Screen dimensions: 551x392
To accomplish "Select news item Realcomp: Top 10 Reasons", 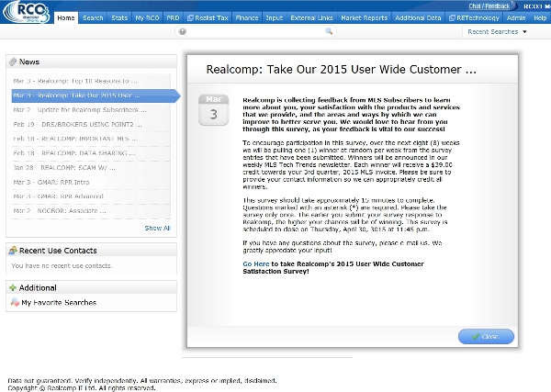I will point(91,81).
